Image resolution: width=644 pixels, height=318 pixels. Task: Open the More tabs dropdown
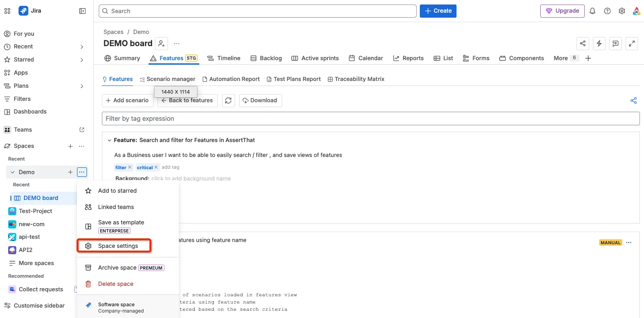566,58
